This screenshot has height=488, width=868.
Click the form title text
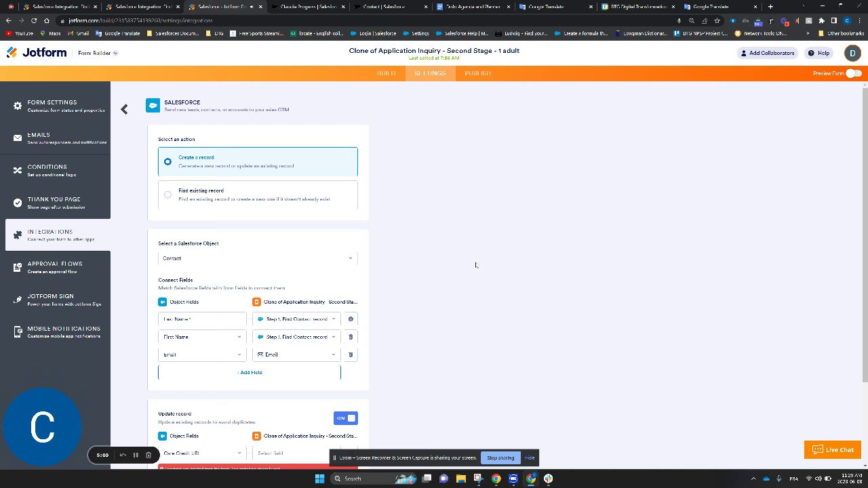(x=434, y=50)
